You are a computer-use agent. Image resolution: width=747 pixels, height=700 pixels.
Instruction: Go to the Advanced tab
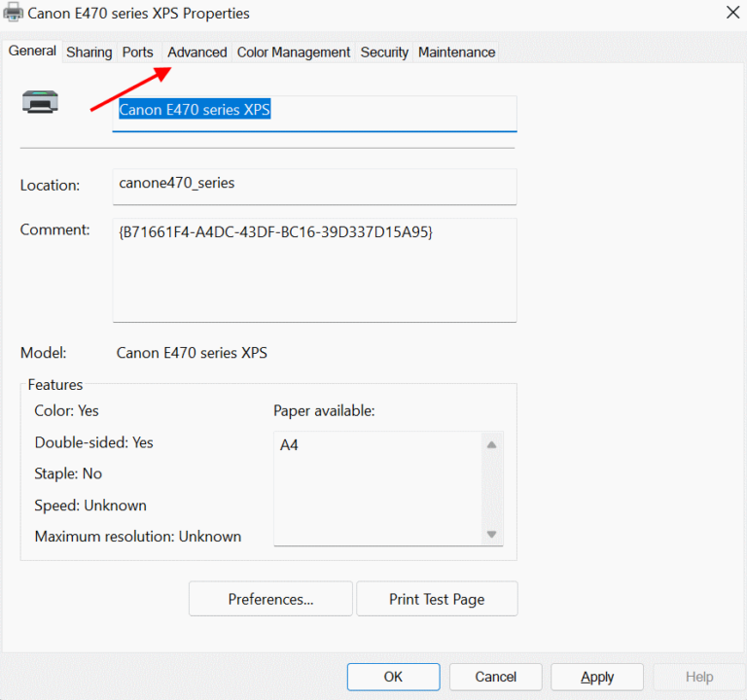[196, 52]
